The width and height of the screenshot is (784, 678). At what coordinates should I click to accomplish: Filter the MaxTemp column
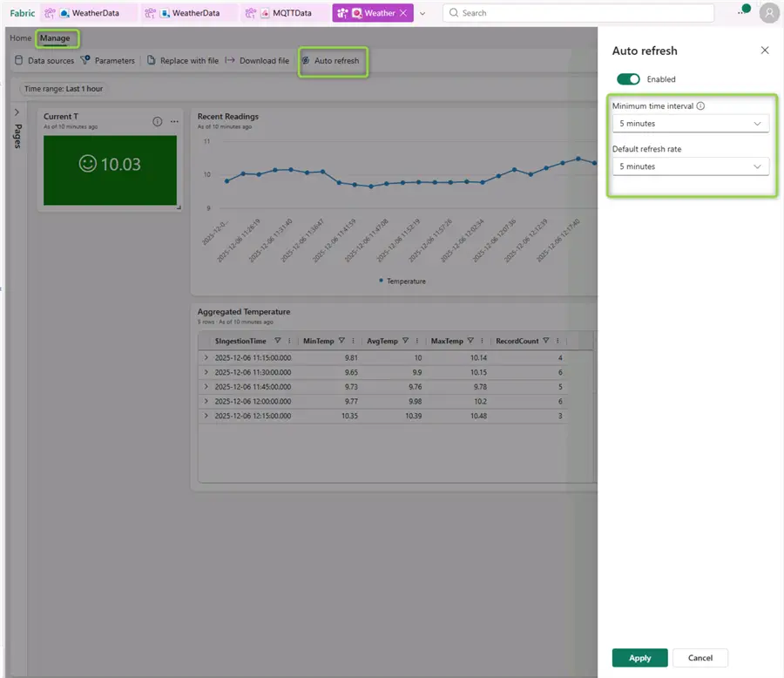(470, 341)
